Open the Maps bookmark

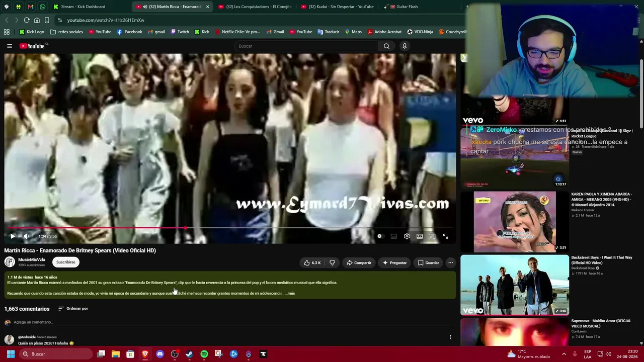click(x=353, y=32)
